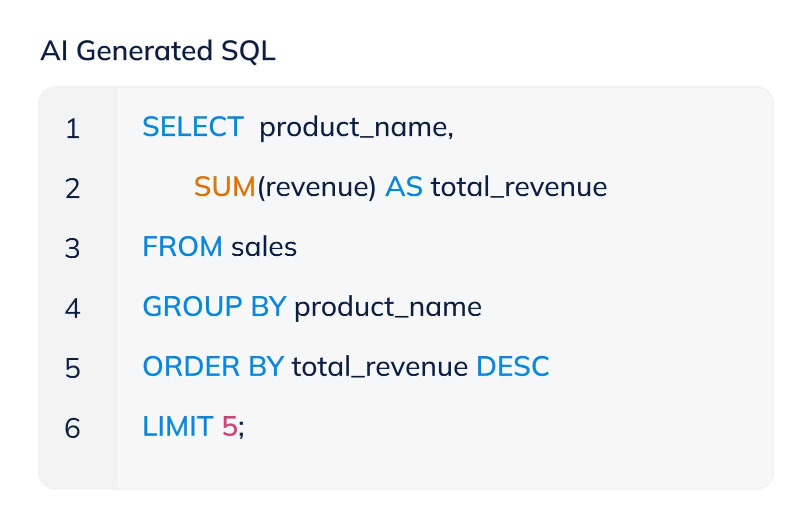Screen dimensions: 812x524
Task: Click line number 1 in gutter
Action: coord(72,128)
